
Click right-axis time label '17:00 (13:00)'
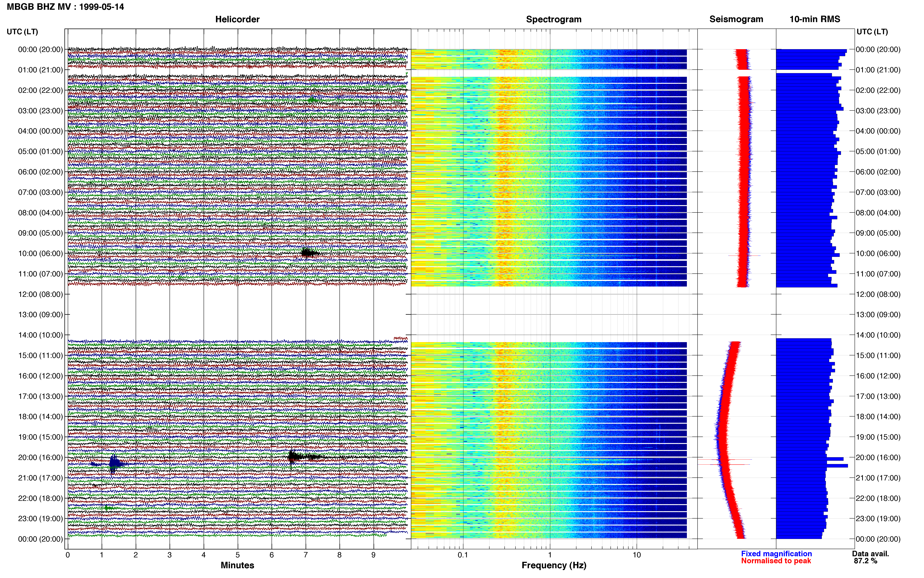[878, 396]
